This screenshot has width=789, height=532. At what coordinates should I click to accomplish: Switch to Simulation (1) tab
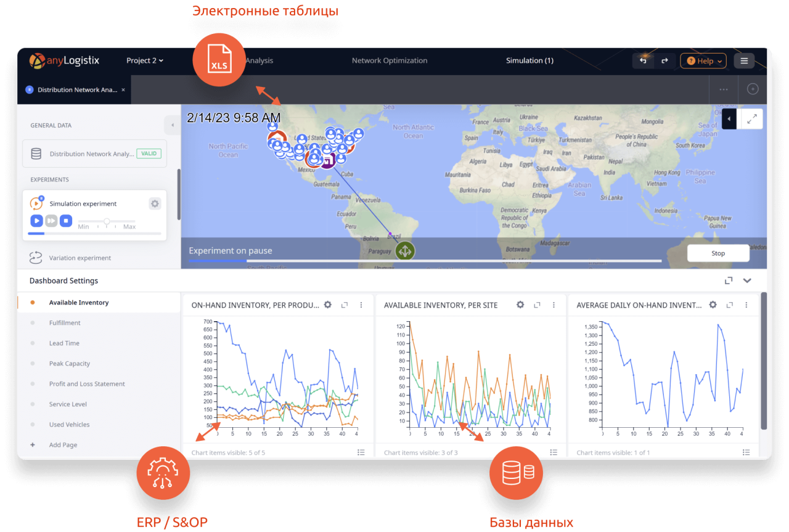pyautogui.click(x=529, y=60)
